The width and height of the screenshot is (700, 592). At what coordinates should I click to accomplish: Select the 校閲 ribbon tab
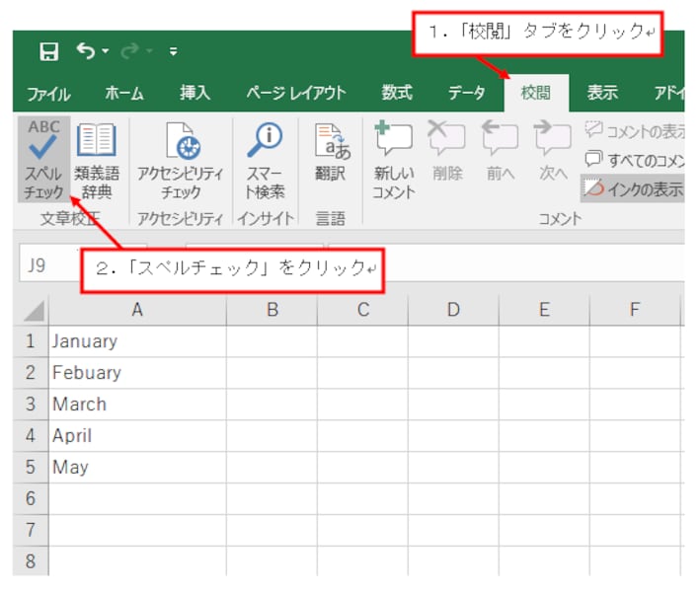click(x=536, y=93)
